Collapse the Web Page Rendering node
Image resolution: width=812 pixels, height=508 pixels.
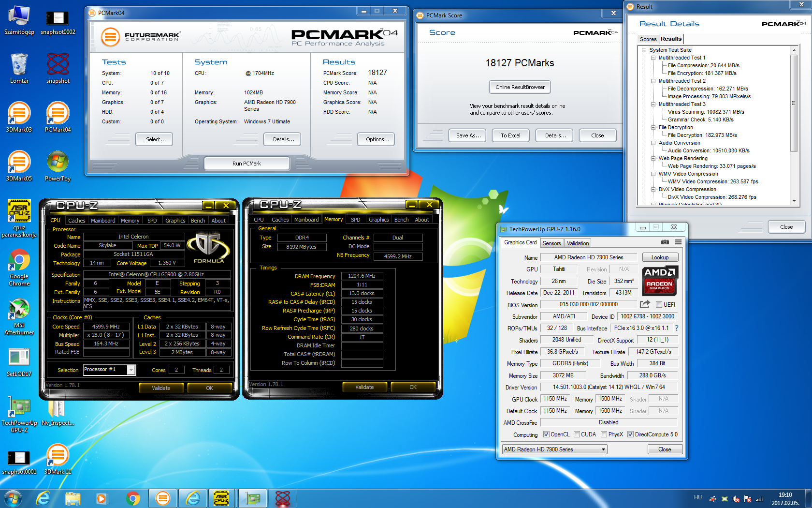point(653,159)
